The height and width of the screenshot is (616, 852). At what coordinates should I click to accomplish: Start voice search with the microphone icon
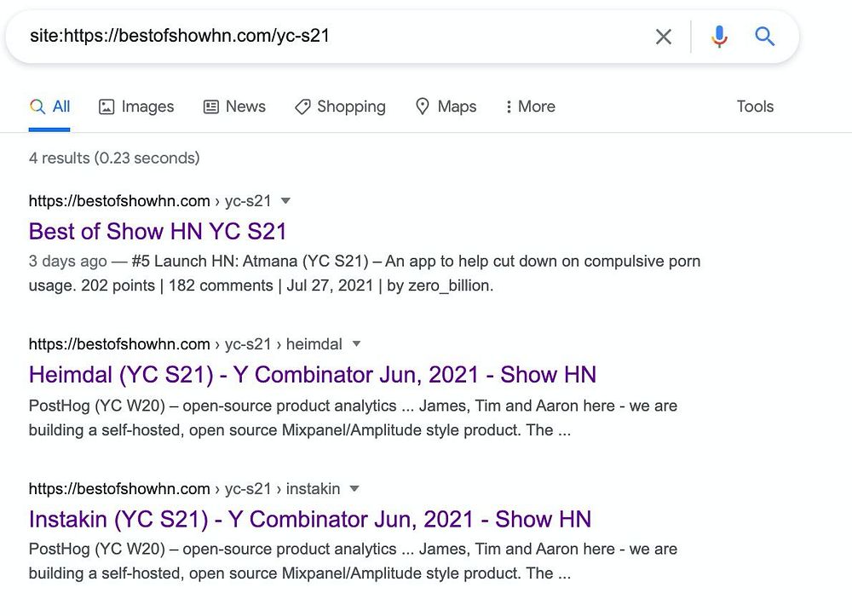point(719,37)
